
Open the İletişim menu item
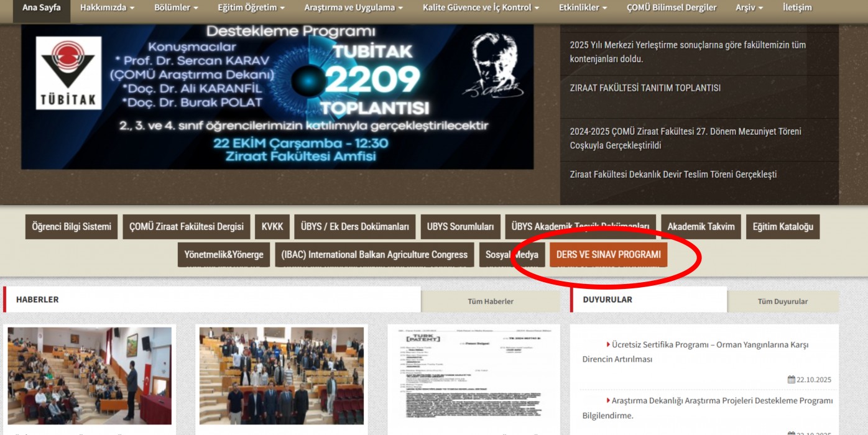coord(797,8)
